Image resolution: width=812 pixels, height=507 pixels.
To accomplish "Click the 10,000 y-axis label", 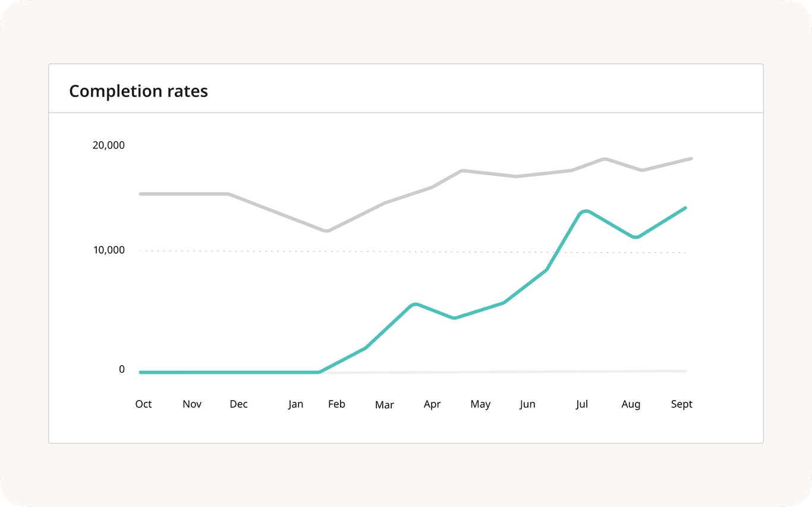I will [108, 250].
